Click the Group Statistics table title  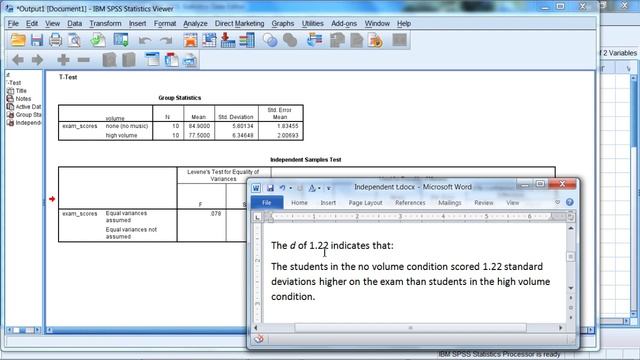tap(180, 98)
